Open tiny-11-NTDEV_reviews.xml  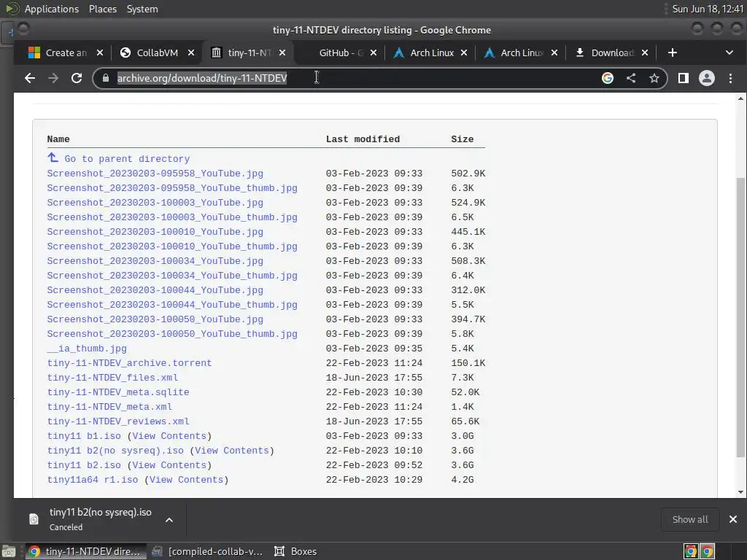point(118,421)
